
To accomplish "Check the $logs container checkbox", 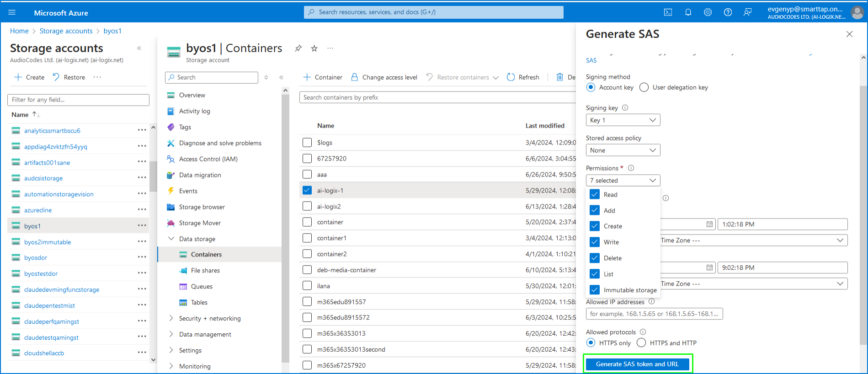I will [x=307, y=143].
